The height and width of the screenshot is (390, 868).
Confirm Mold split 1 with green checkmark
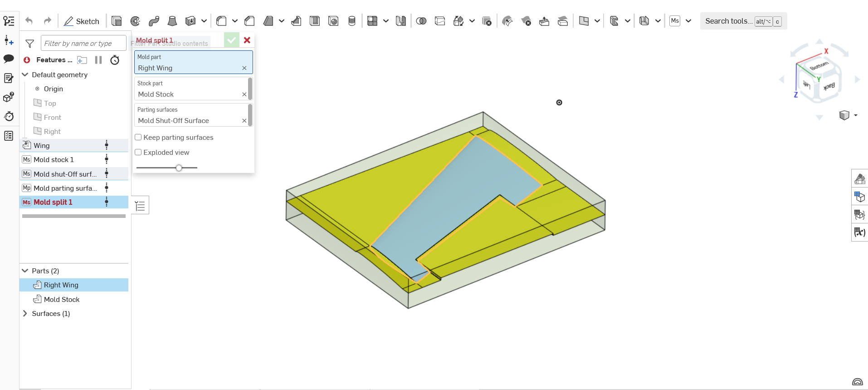(x=232, y=40)
